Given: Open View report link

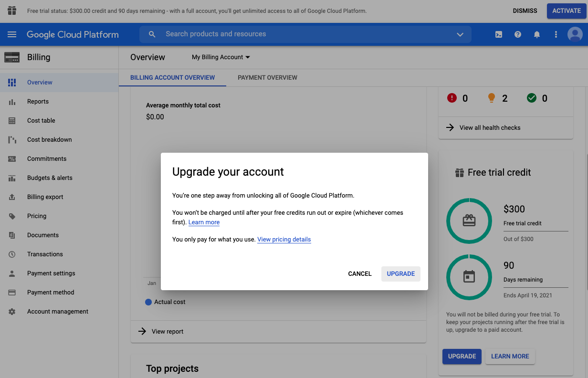Looking at the screenshot, I should [x=168, y=332].
